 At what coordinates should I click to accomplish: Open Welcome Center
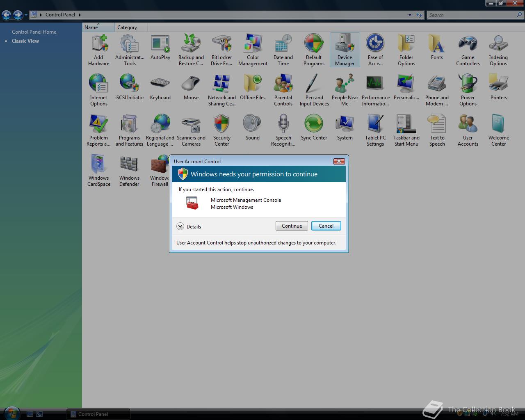click(499, 130)
